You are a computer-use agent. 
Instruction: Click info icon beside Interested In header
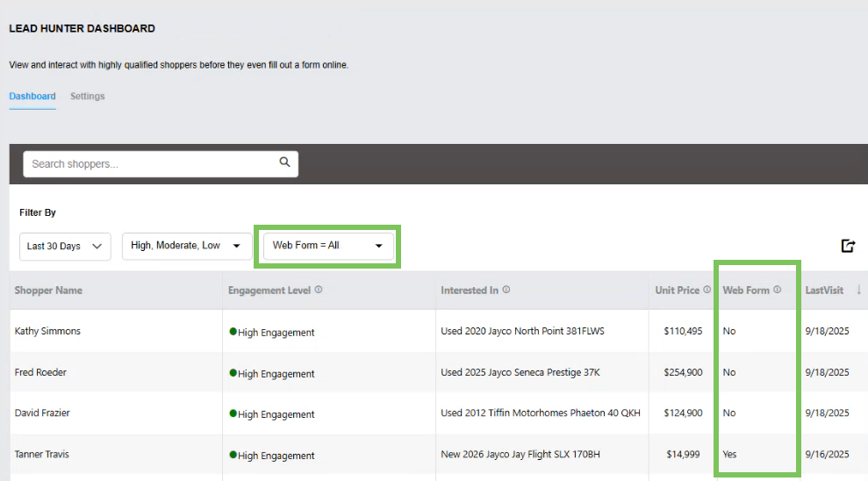coord(506,290)
